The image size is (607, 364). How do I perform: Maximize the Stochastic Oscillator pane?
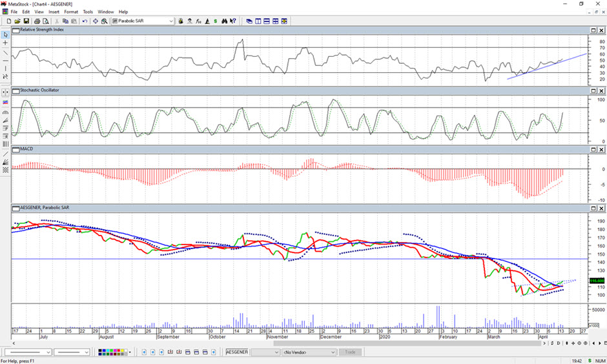tap(593, 90)
